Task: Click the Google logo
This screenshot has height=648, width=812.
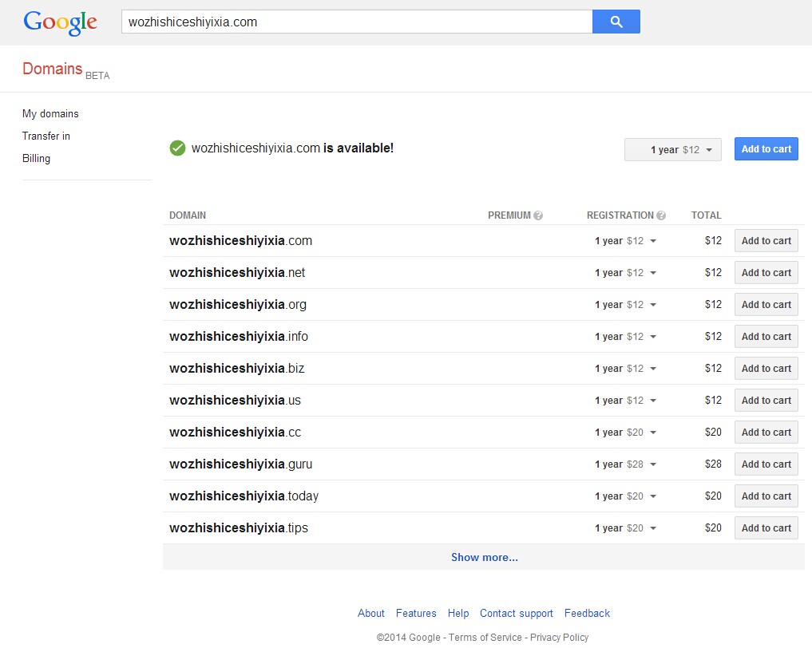Action: (61, 22)
